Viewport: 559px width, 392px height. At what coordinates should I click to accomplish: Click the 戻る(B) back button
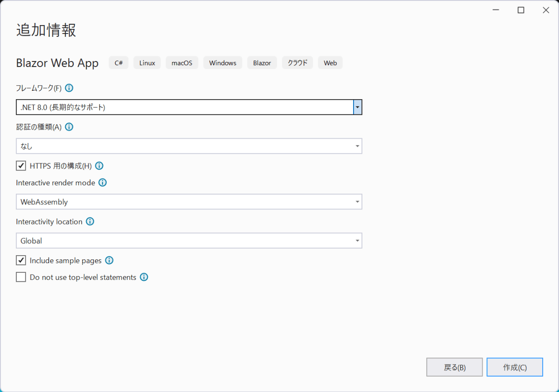tap(455, 367)
